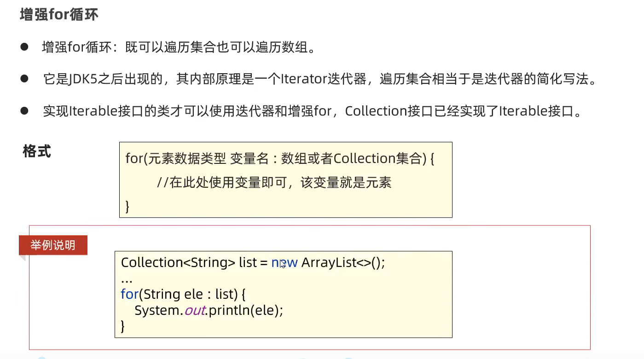
Task: Click 数组或者Collection集合 in the format box
Action: tap(352, 159)
